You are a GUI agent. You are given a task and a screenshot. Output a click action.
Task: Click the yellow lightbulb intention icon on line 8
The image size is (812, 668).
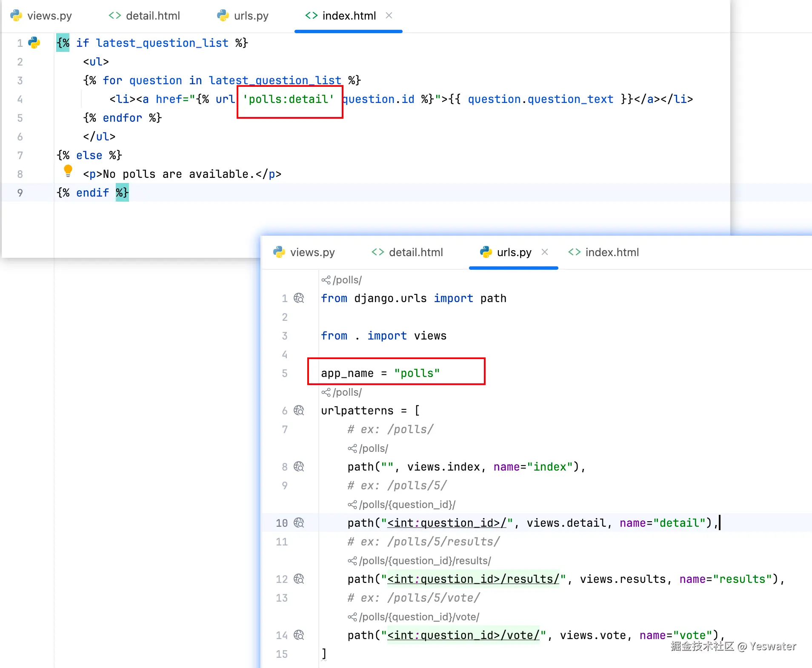tap(68, 171)
